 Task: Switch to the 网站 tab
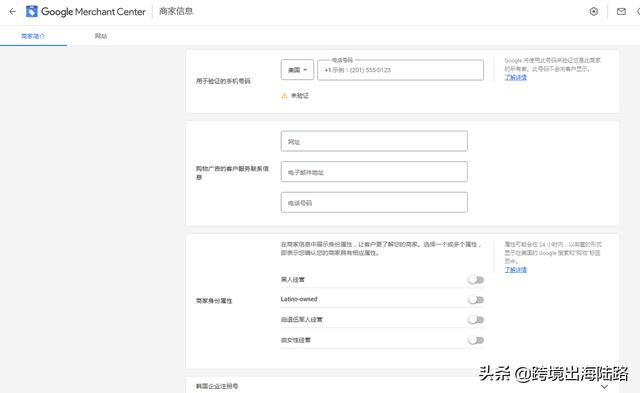(x=101, y=36)
